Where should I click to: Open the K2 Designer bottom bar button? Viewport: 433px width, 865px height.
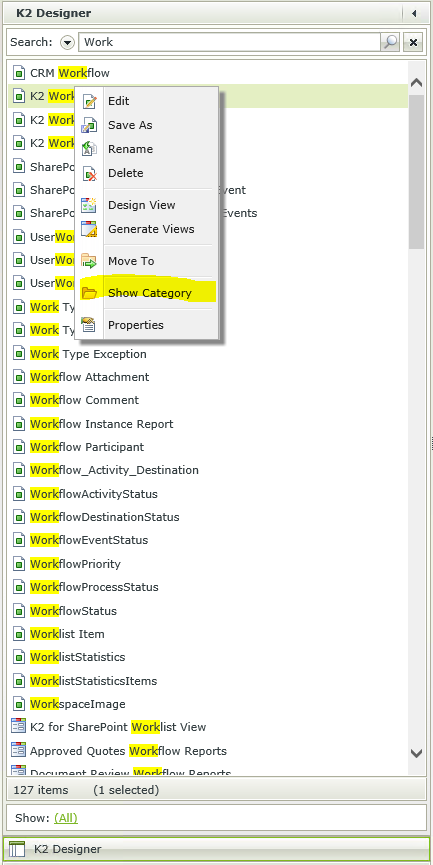(216, 850)
